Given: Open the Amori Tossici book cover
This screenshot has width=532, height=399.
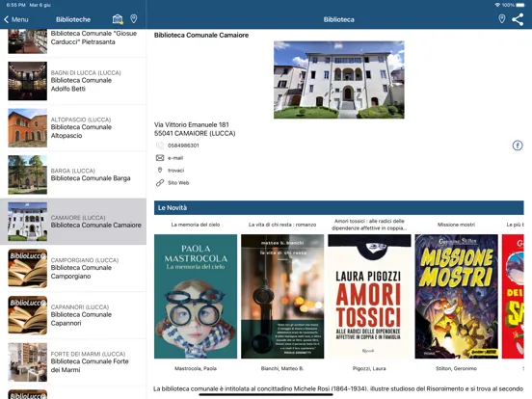Looking at the screenshot, I should (369, 296).
